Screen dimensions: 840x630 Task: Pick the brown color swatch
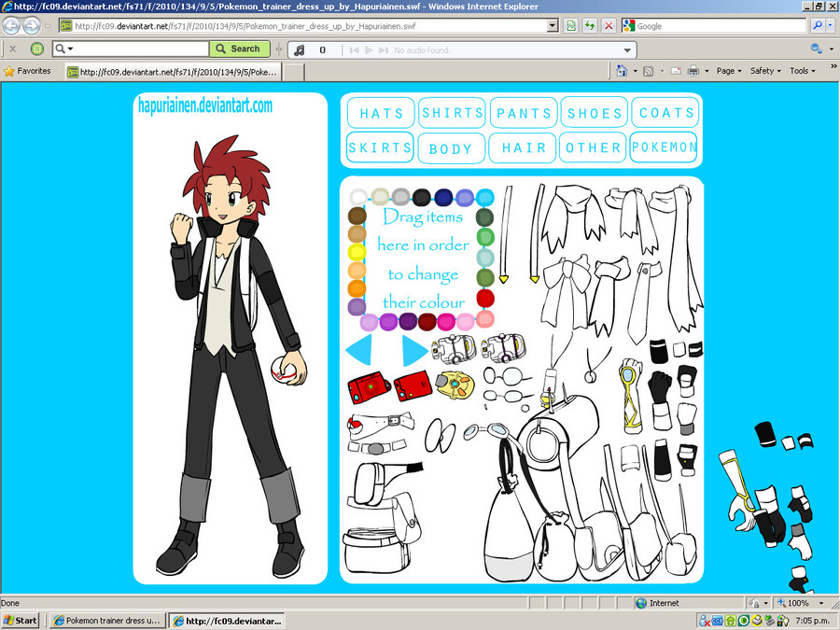(x=357, y=216)
